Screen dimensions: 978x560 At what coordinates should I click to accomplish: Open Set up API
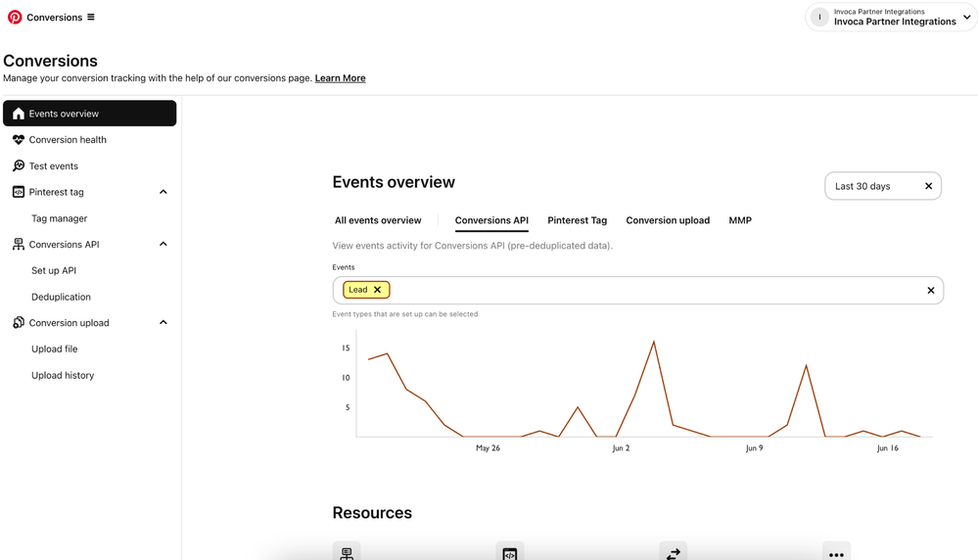54,270
